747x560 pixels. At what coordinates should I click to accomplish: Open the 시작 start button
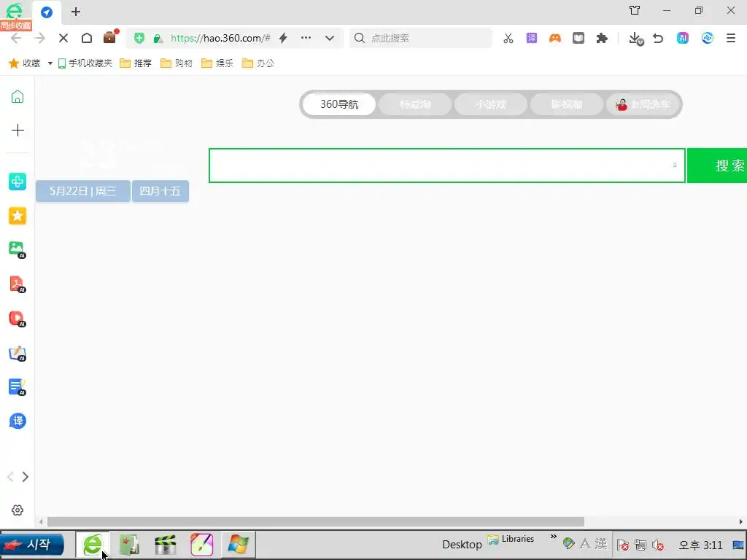point(32,544)
